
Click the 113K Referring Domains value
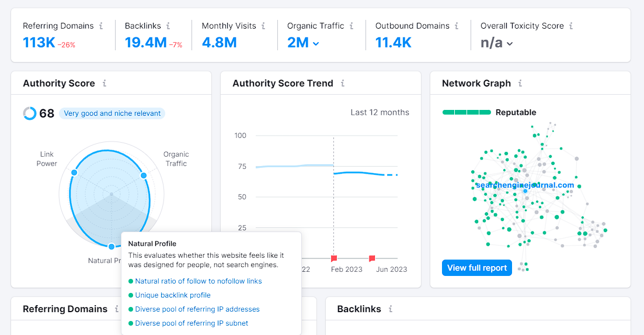pos(39,42)
